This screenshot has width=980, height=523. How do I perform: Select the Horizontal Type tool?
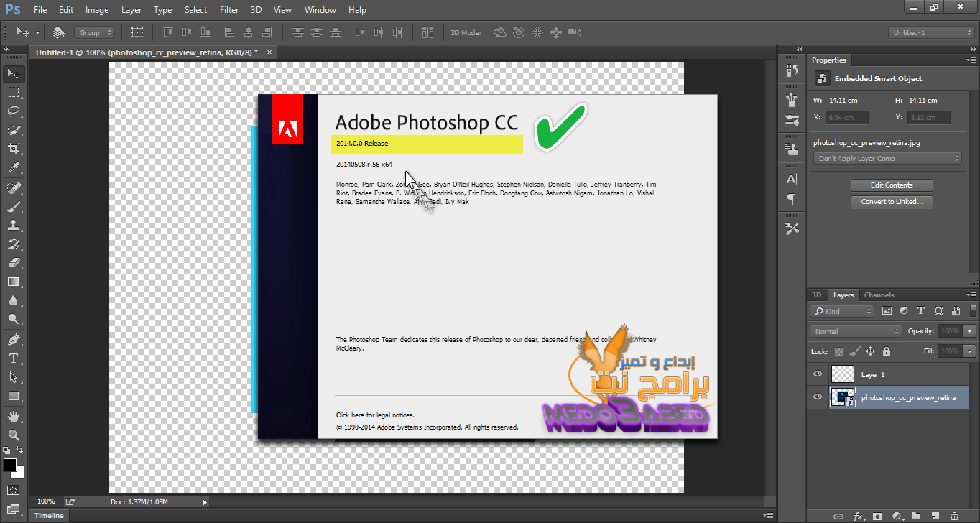point(14,358)
